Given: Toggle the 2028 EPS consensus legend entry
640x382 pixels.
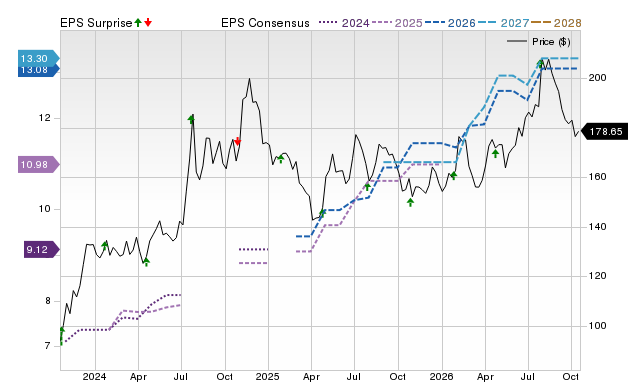Looking at the screenshot, I should click(x=556, y=23).
